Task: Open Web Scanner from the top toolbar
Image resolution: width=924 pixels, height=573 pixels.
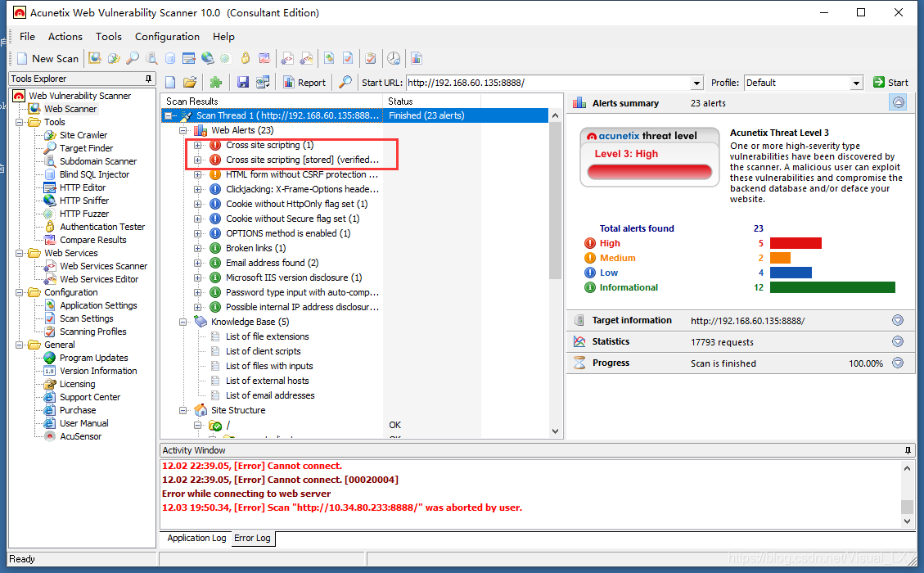Action: click(x=94, y=58)
